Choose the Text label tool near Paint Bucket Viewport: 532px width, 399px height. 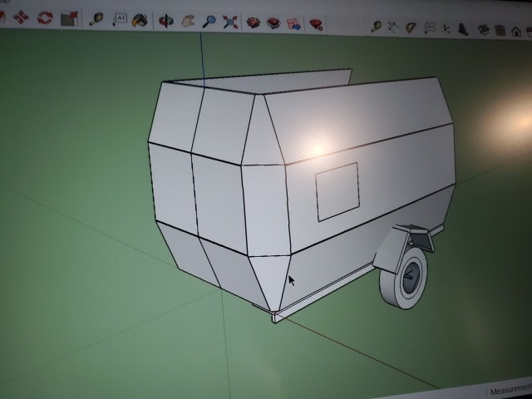(x=120, y=19)
